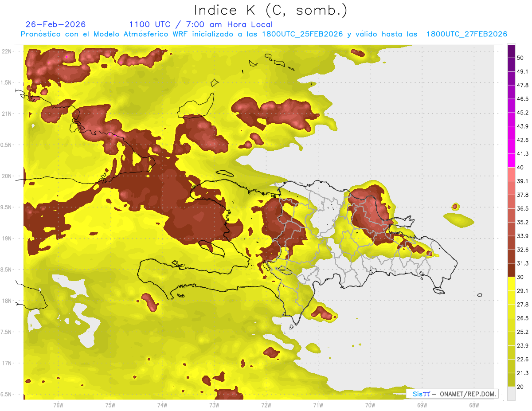This screenshot has width=532, height=411.
Task: Click longitude axis label '75W'
Action: (110, 405)
